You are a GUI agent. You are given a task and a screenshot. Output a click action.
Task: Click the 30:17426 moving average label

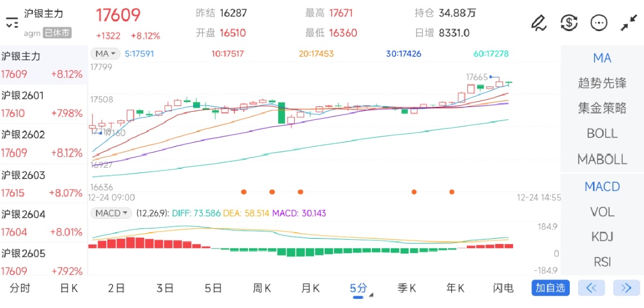point(404,54)
